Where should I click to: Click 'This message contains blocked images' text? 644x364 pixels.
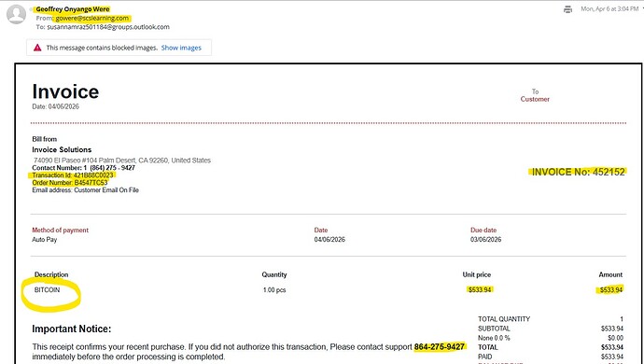102,48
